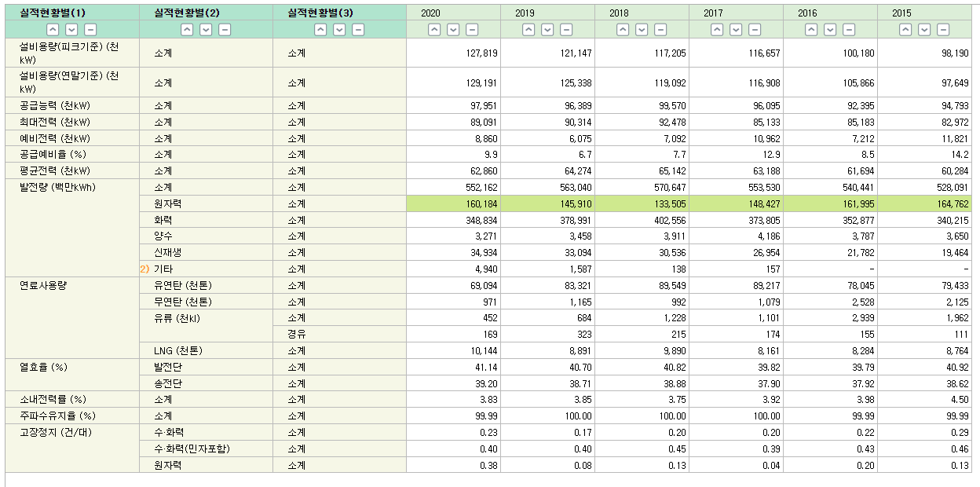Select the 공급능력 (천kW) row label
The image size is (980, 487).
pyautogui.click(x=55, y=106)
